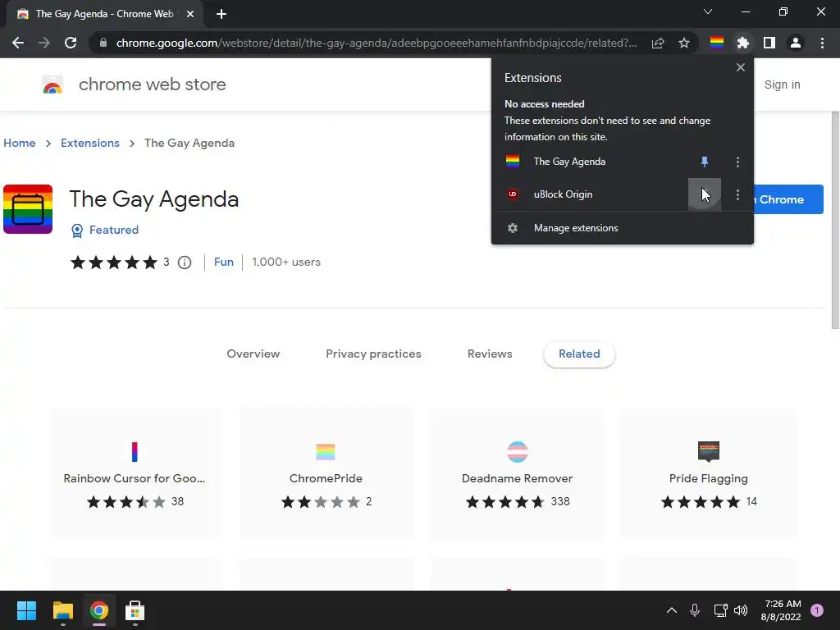840x630 pixels.
Task: Toggle the Extensions puzzle icon
Action: 743,43
